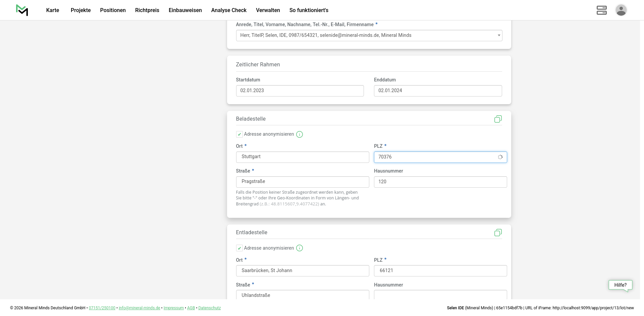Open the Enddatum date field
Image resolution: width=644 pixels, height=316 pixels.
pos(438,91)
